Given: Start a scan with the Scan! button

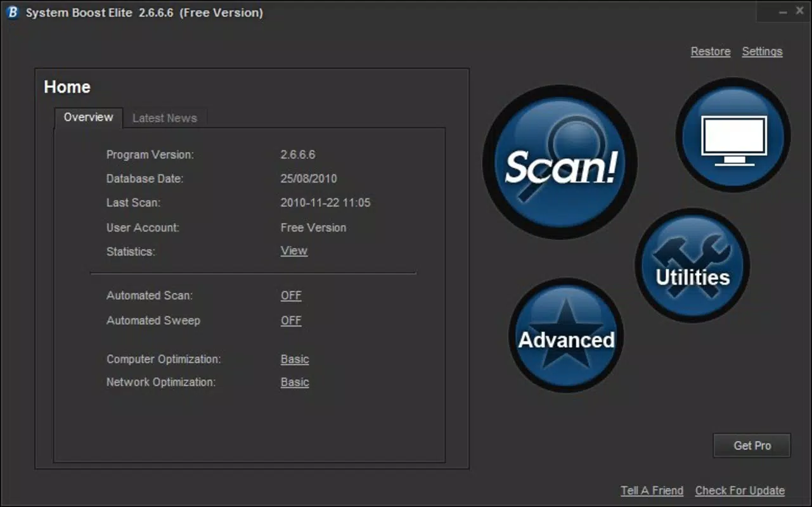Looking at the screenshot, I should tap(560, 162).
